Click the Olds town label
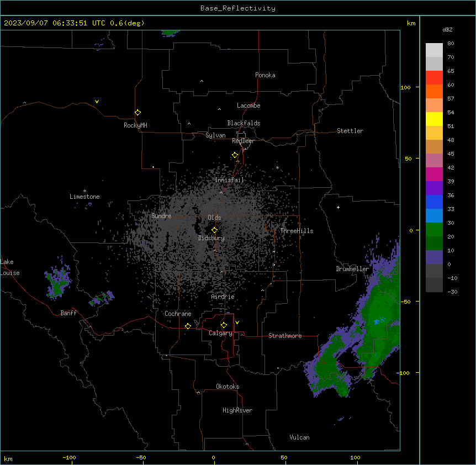This screenshot has height=465, width=476. (214, 218)
